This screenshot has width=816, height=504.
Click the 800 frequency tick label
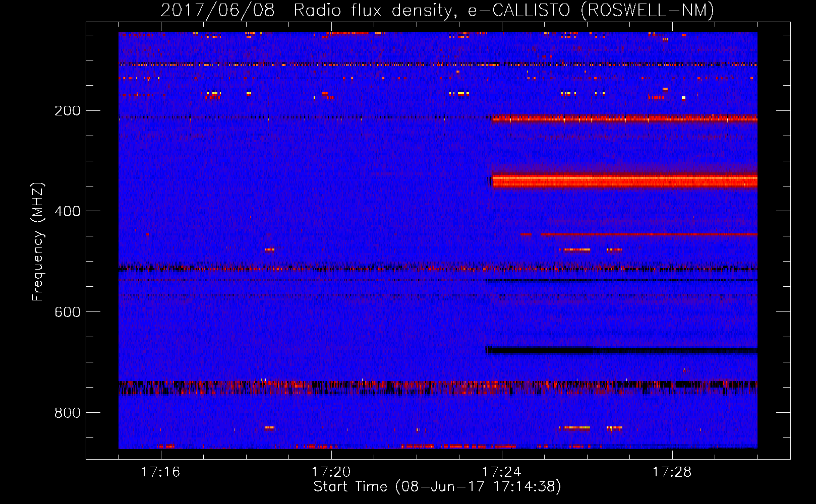coord(68,413)
